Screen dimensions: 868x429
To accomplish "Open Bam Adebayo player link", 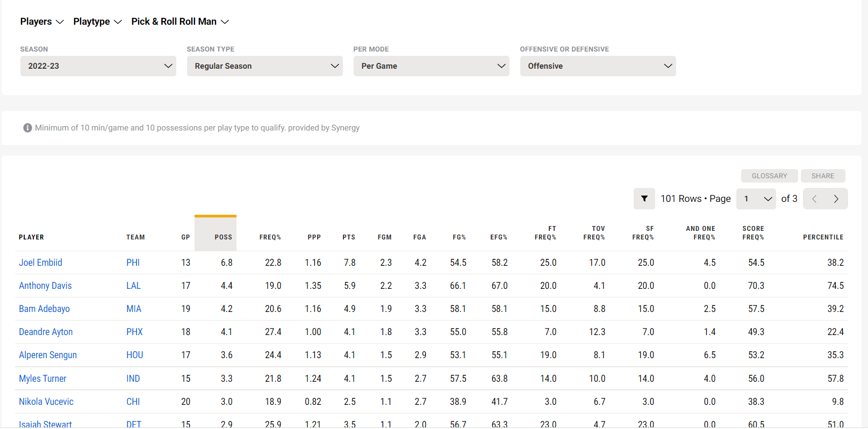I will (44, 309).
